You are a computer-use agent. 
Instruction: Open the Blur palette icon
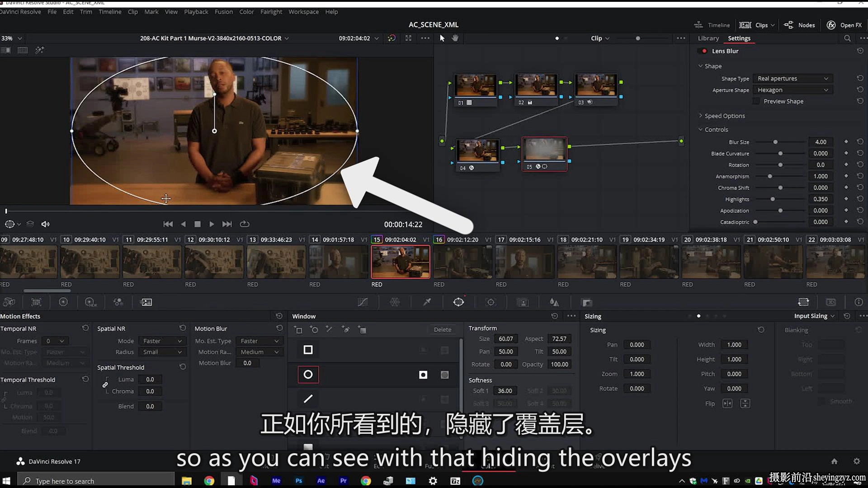tap(554, 302)
